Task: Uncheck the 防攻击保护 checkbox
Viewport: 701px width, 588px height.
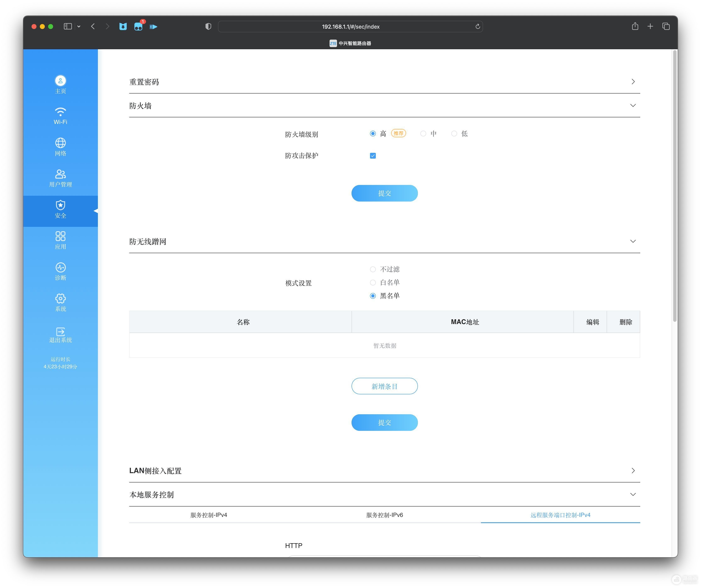Action: click(x=373, y=156)
